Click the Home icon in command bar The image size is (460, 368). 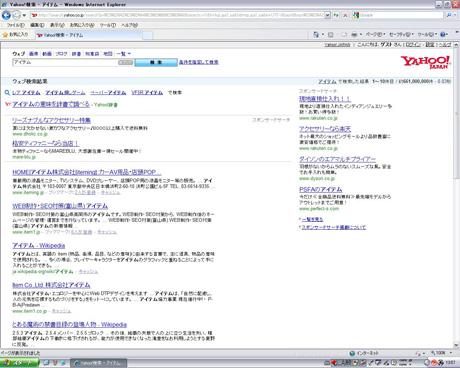(316, 34)
